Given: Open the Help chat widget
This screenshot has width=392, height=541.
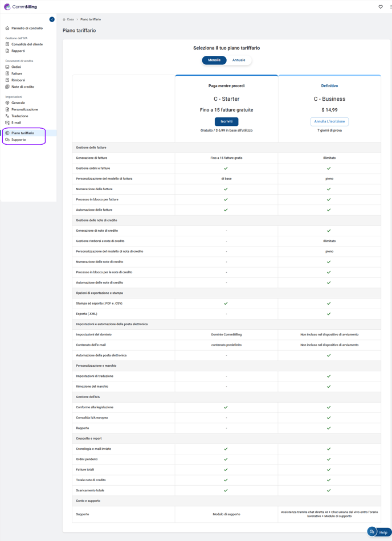Looking at the screenshot, I should 379,532.
